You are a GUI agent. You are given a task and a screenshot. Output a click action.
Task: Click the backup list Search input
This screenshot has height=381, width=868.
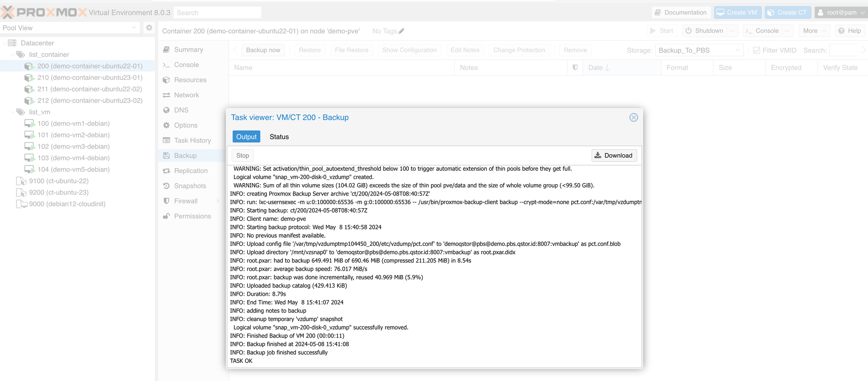(x=843, y=50)
